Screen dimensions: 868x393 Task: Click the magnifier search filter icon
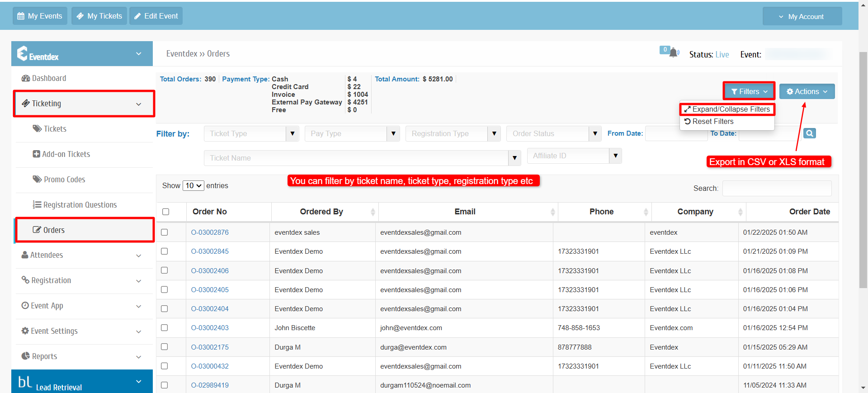(x=810, y=133)
